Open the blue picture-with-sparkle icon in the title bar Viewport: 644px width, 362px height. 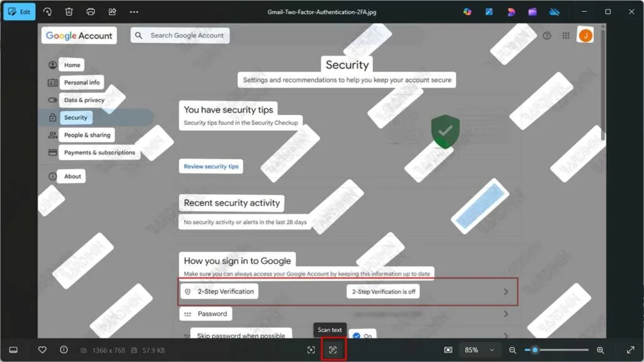[x=489, y=12]
